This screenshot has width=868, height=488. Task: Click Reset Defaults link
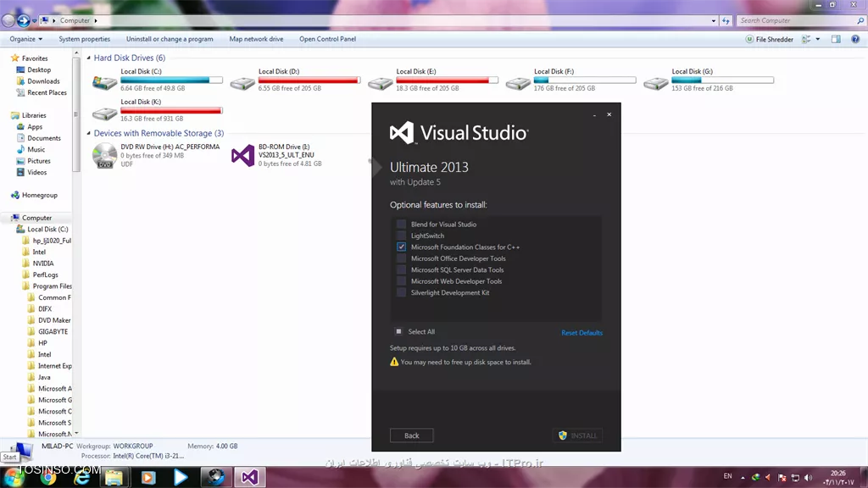(581, 332)
